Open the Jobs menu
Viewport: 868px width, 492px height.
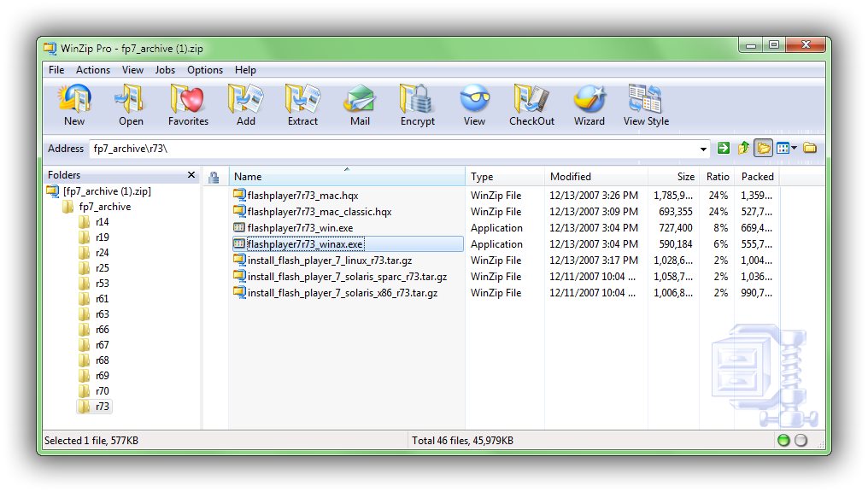165,70
